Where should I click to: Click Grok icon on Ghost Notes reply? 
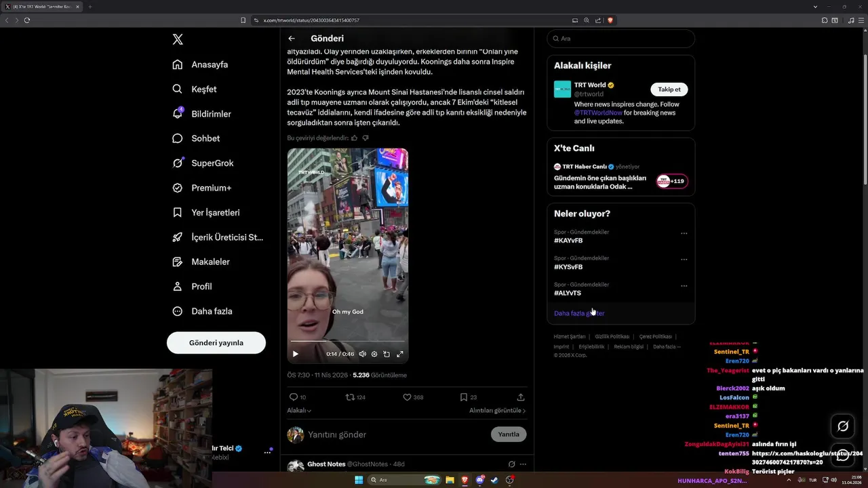click(511, 464)
